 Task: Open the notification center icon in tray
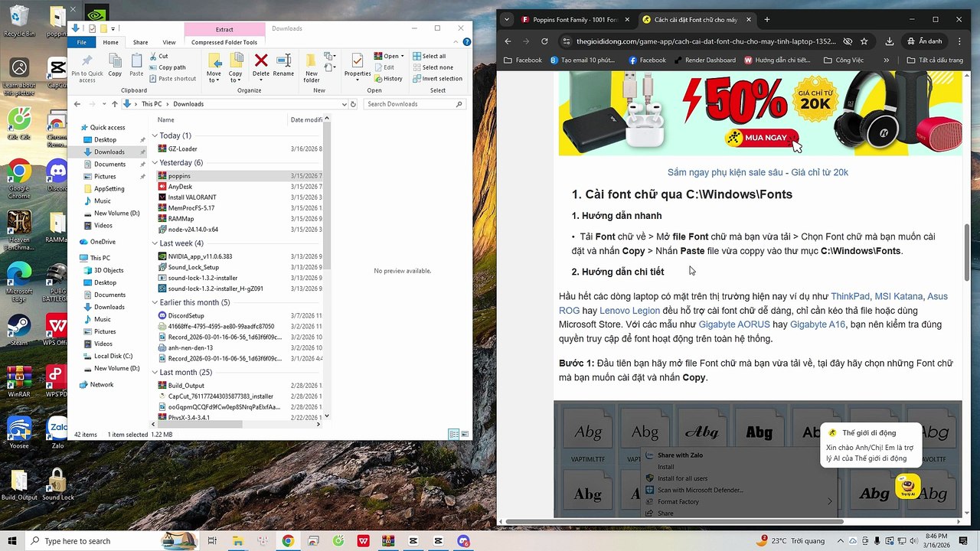pos(963,541)
